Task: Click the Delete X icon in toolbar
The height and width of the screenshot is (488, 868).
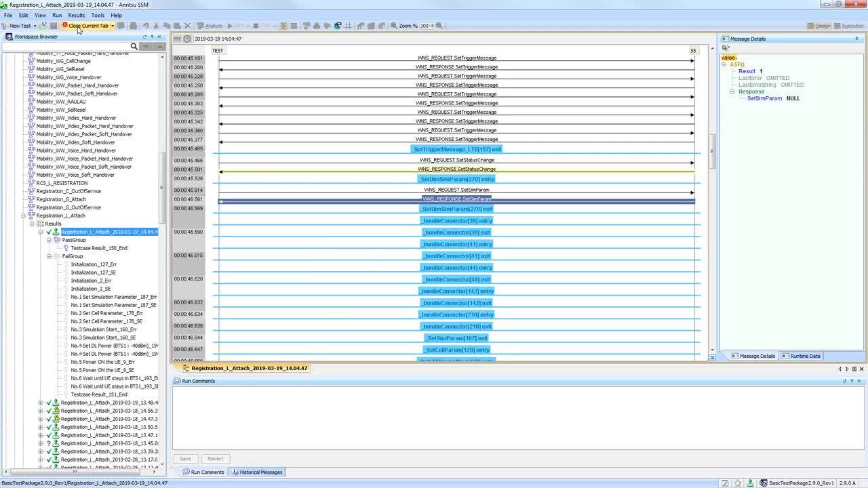Action: (x=188, y=26)
